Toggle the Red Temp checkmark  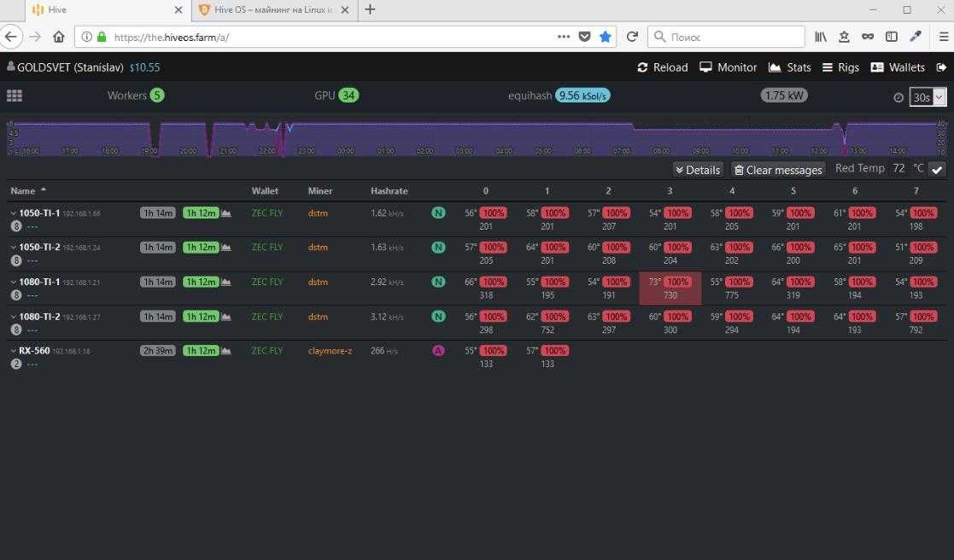(937, 169)
